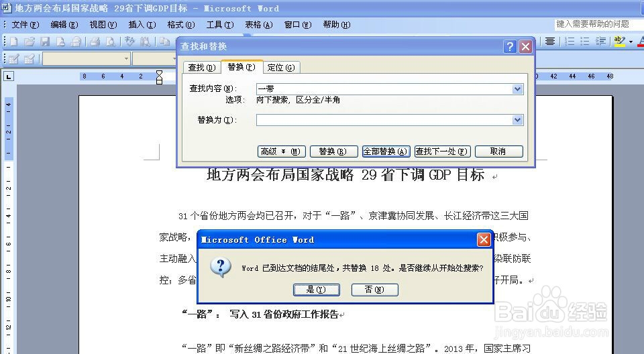Click the E-mail envelope toolbar icon
Screen dimensions: 644x354
[76, 42]
